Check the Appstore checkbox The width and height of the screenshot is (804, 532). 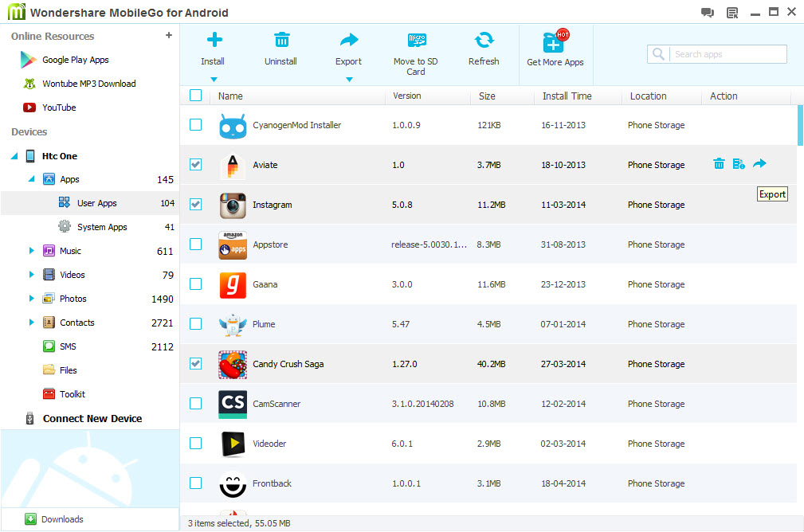[x=195, y=244]
